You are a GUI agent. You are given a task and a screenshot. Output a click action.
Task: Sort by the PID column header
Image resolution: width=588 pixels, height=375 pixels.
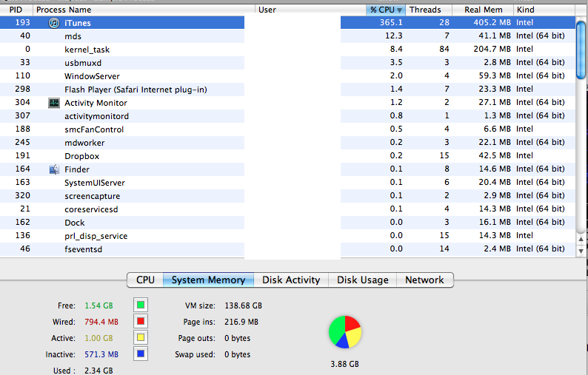click(x=16, y=10)
